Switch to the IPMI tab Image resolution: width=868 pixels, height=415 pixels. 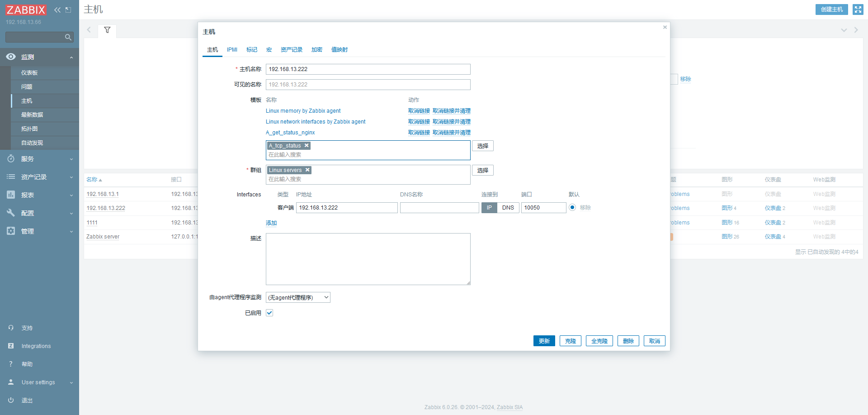click(232, 50)
